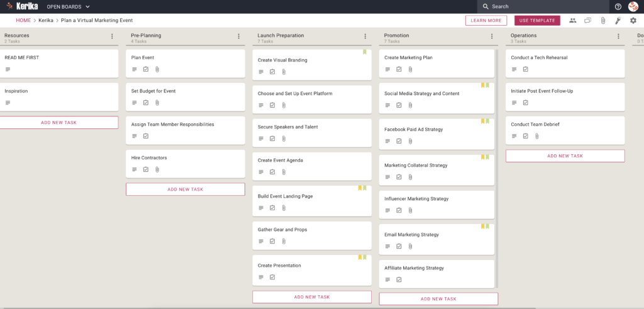Viewport: 644px width, 309px height.
Task: Click inside the Search field
Action: pos(543,6)
